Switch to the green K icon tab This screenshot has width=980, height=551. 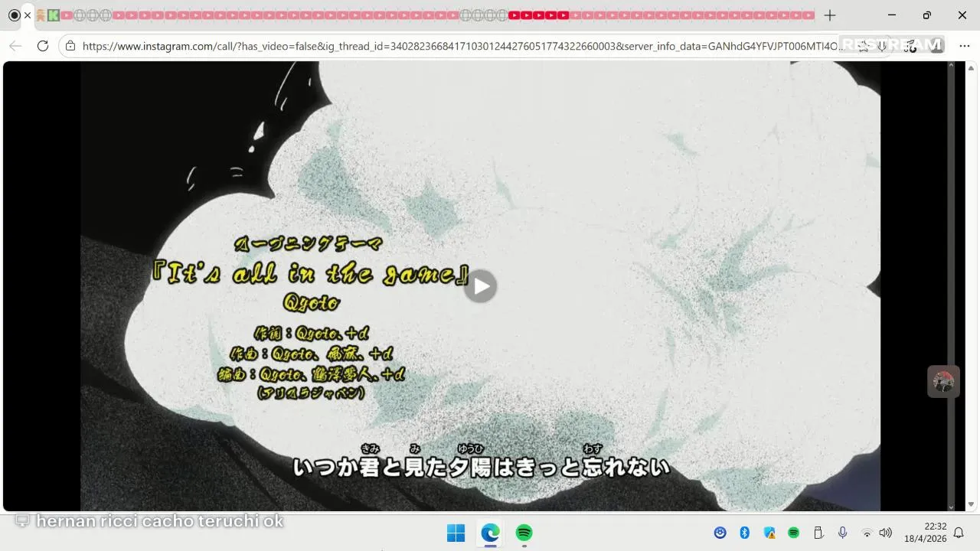(53, 15)
